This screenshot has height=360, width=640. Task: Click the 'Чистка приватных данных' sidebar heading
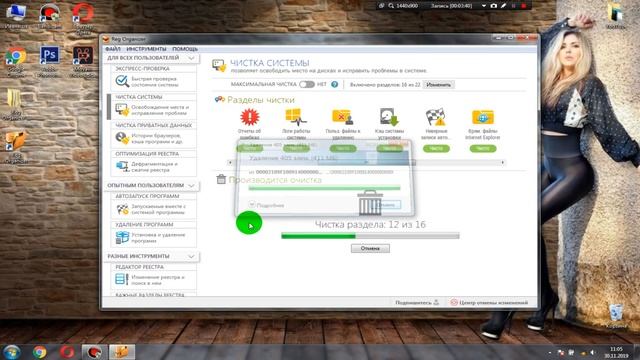153,125
